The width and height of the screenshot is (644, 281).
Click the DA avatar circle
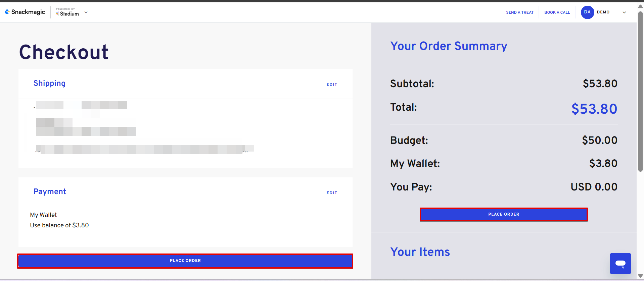click(x=587, y=12)
